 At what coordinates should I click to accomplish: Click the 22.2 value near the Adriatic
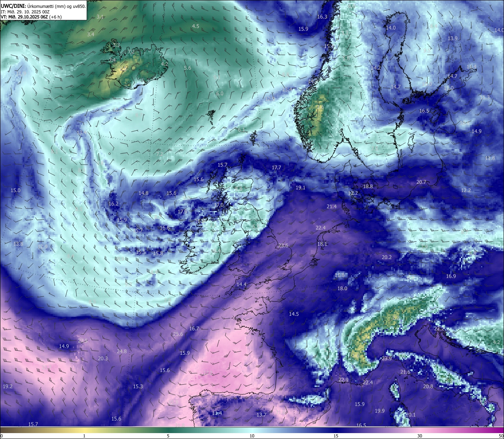439,328
